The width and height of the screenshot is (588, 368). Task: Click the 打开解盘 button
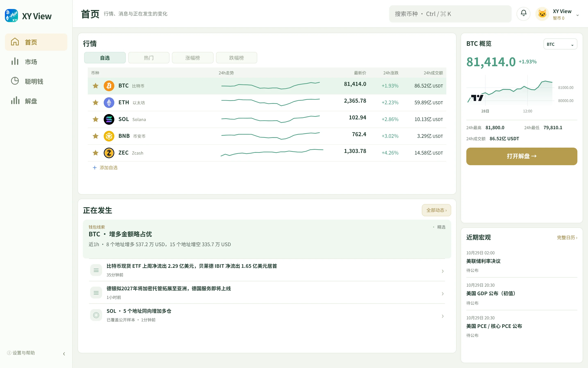tap(521, 156)
